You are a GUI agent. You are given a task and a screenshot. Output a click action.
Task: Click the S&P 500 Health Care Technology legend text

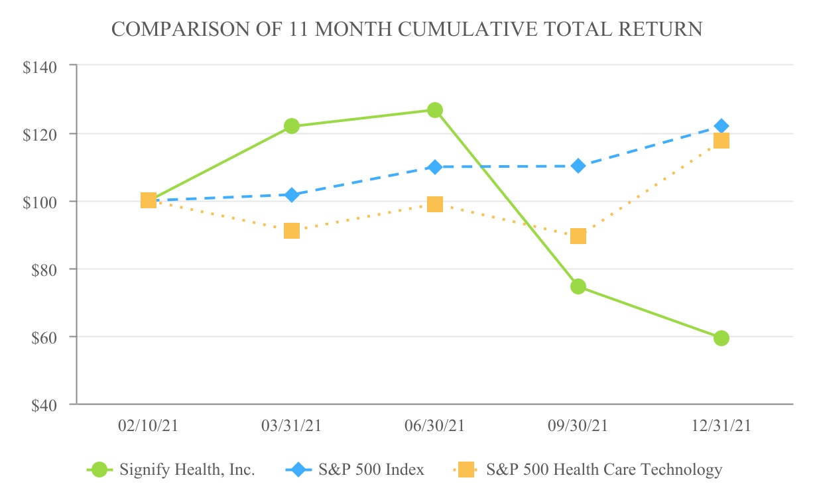click(604, 470)
